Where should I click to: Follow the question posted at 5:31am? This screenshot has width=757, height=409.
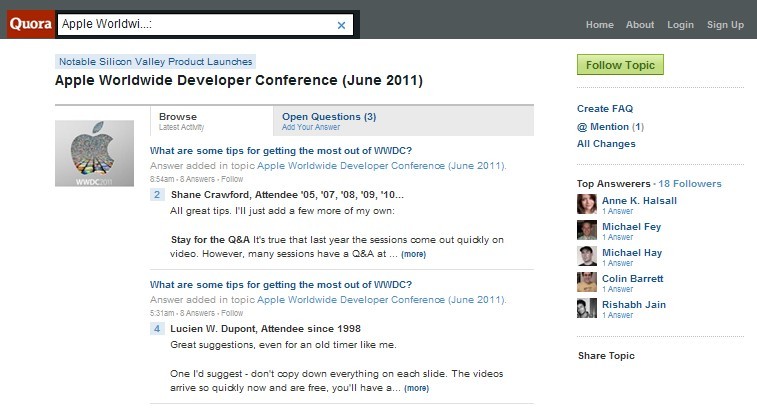(x=232, y=313)
